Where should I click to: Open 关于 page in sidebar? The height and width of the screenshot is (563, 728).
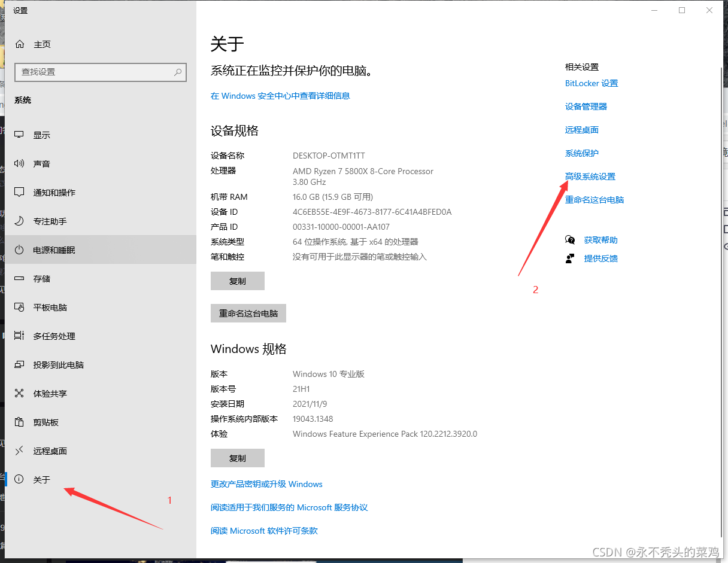coord(101,480)
